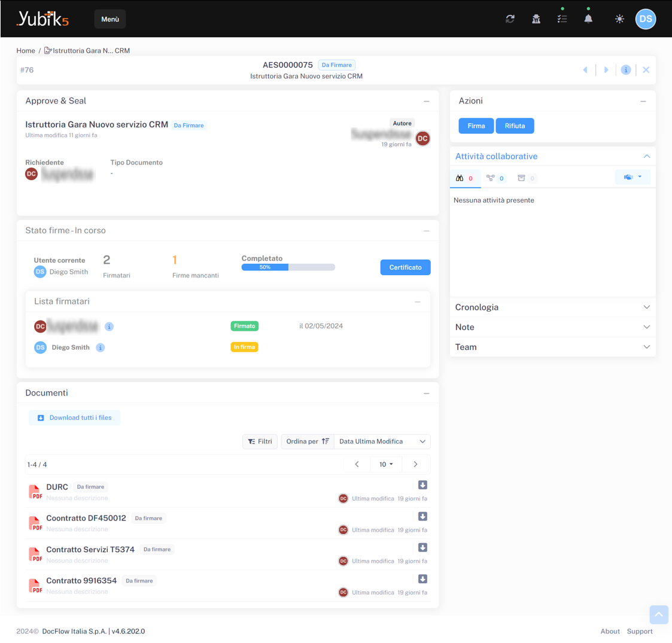Open the Menù in the top bar
The height and width of the screenshot is (643, 672).
tap(110, 19)
